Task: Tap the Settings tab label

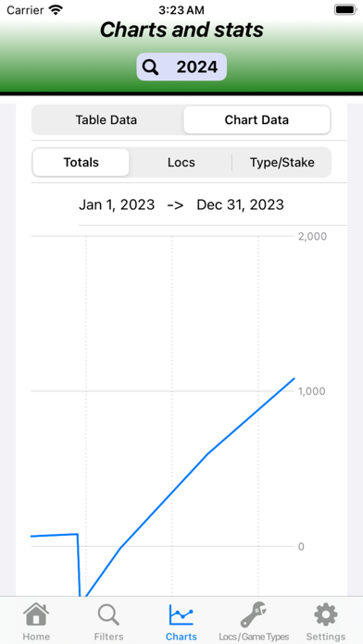Action: pyautogui.click(x=326, y=637)
